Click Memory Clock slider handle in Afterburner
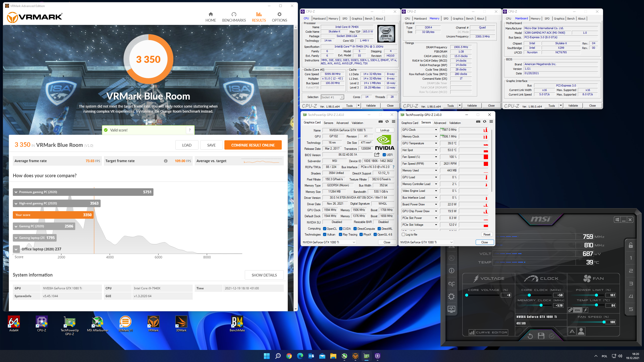The height and width of the screenshot is (362, 644). [x=541, y=305]
